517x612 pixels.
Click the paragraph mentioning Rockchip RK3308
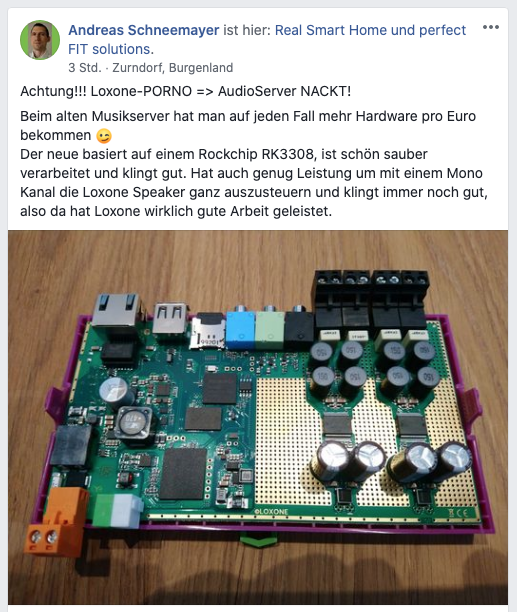click(254, 183)
